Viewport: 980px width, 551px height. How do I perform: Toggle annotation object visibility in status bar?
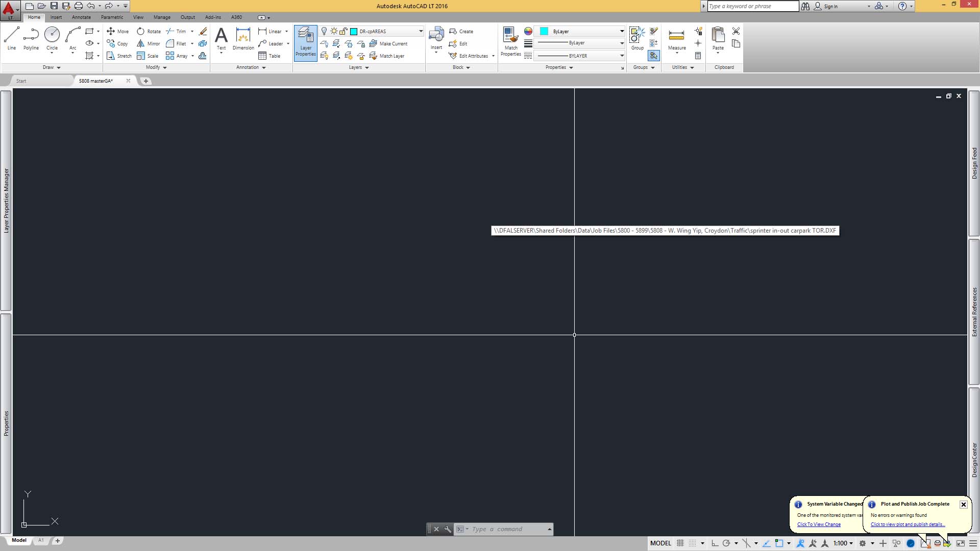[800, 543]
